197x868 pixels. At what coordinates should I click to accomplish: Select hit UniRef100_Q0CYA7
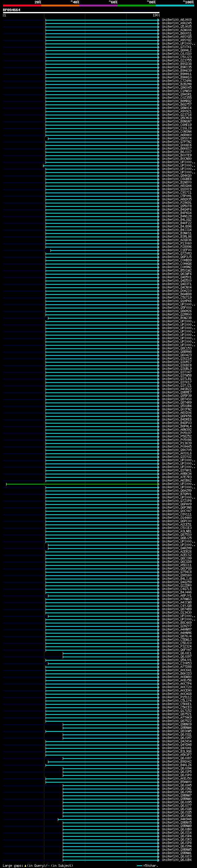[x=177, y=511]
